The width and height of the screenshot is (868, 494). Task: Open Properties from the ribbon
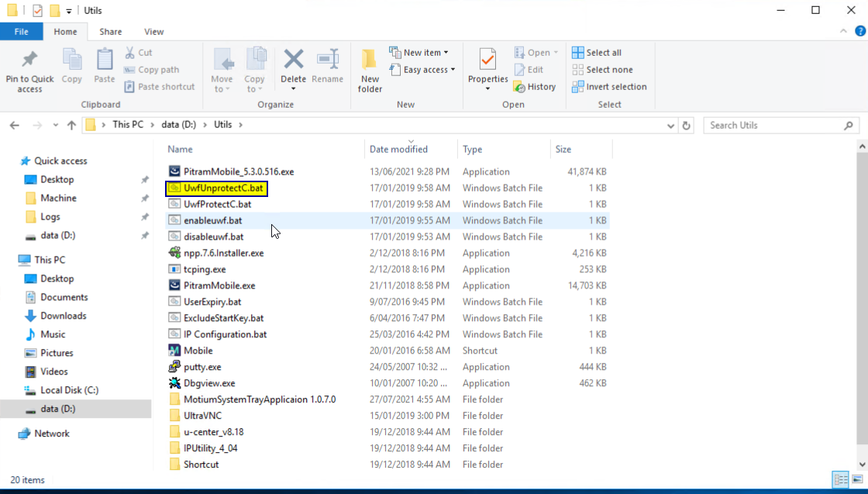[487, 60]
